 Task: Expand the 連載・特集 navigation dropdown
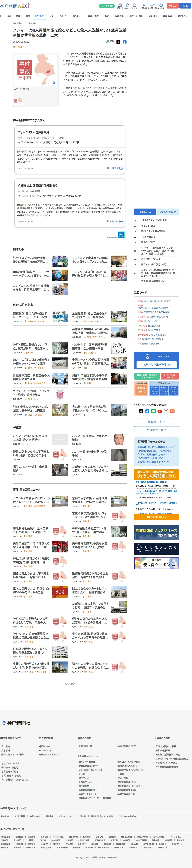[x=120, y=16]
